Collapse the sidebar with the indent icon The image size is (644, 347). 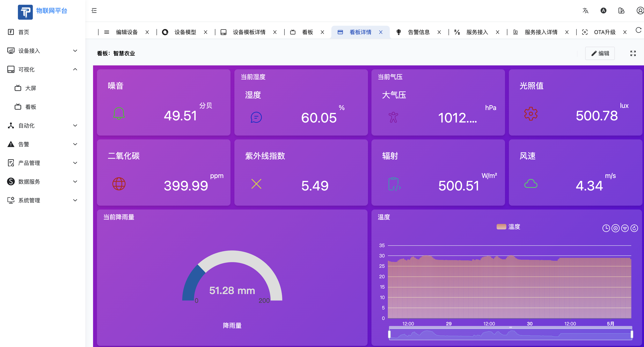click(94, 11)
